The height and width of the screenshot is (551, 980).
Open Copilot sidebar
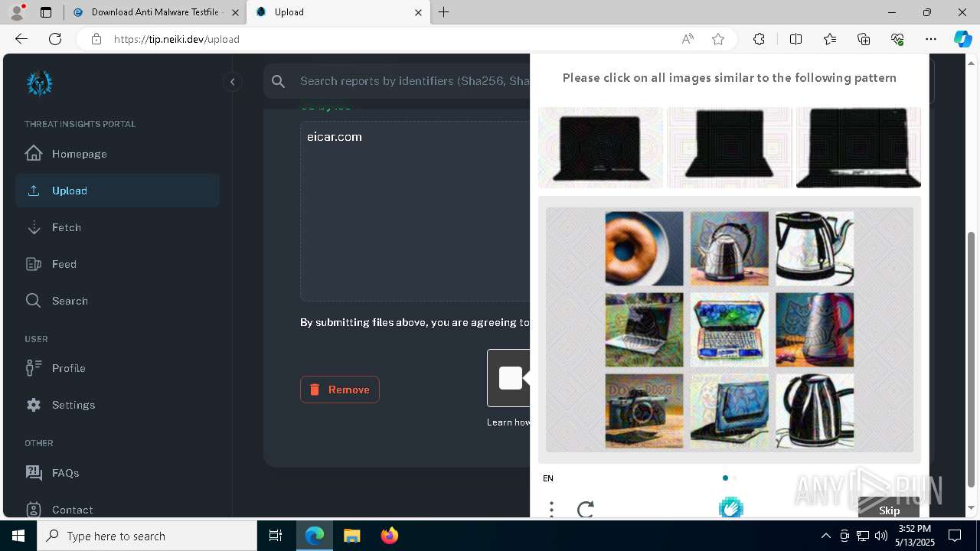tap(962, 39)
